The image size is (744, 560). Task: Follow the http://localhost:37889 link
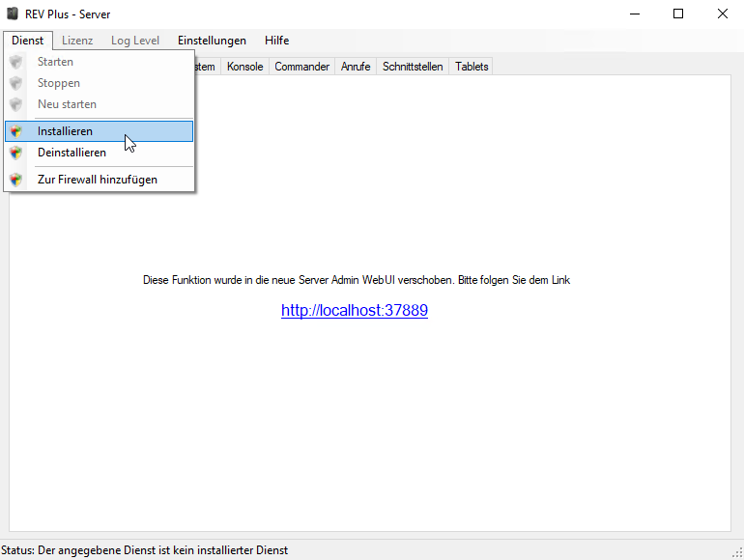point(355,311)
